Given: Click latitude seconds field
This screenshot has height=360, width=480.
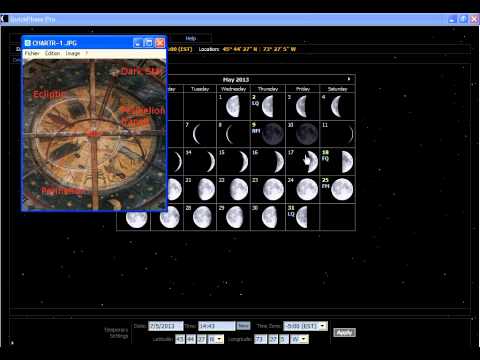Looking at the screenshot, I should pos(202,339).
